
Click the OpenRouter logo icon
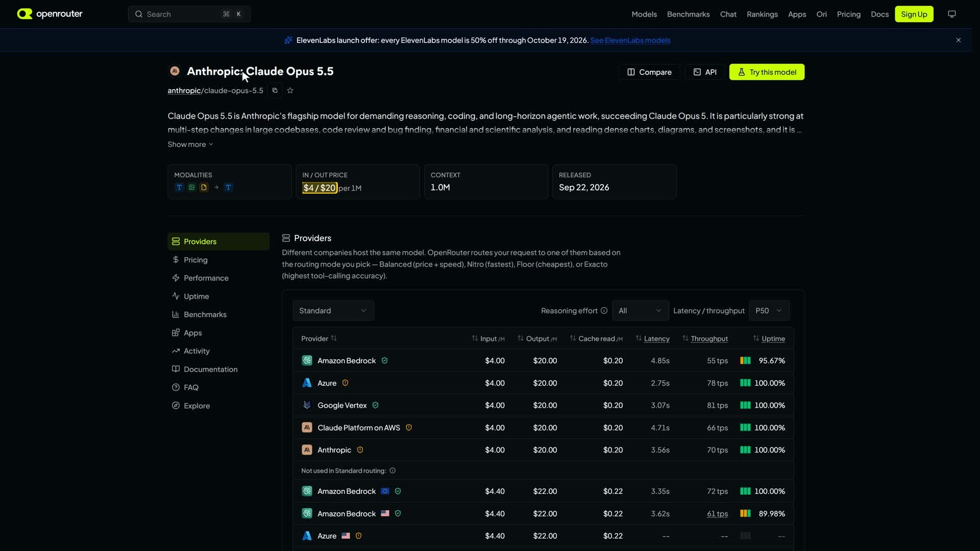pos(24,14)
